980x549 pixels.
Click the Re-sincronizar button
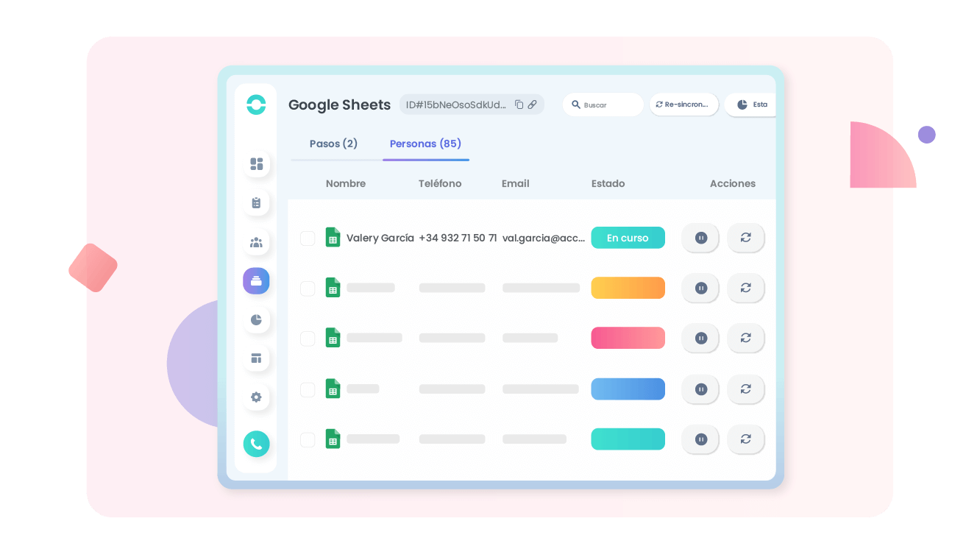[x=683, y=105]
